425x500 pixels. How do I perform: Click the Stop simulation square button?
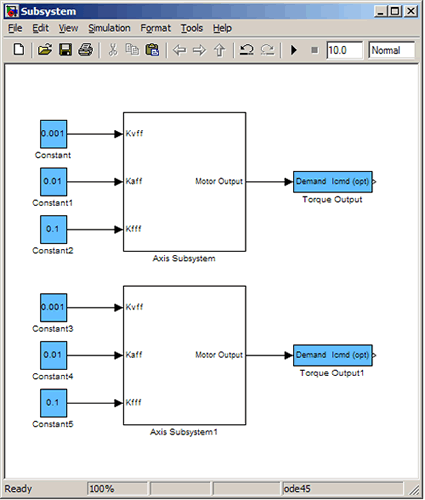point(314,50)
